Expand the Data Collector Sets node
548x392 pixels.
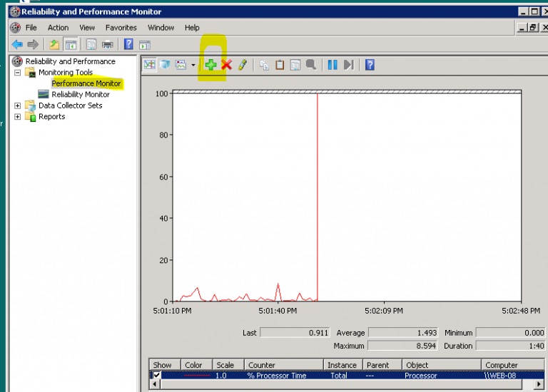point(18,105)
